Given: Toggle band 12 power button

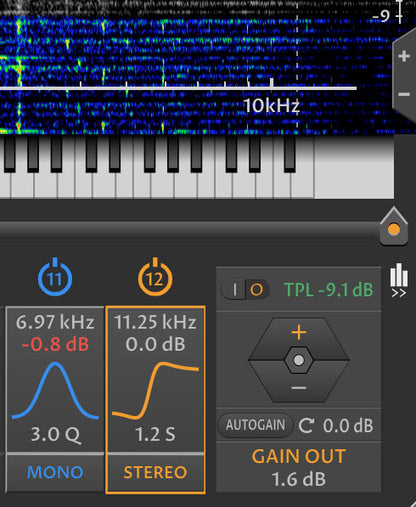Looking at the screenshot, I should click(155, 277).
